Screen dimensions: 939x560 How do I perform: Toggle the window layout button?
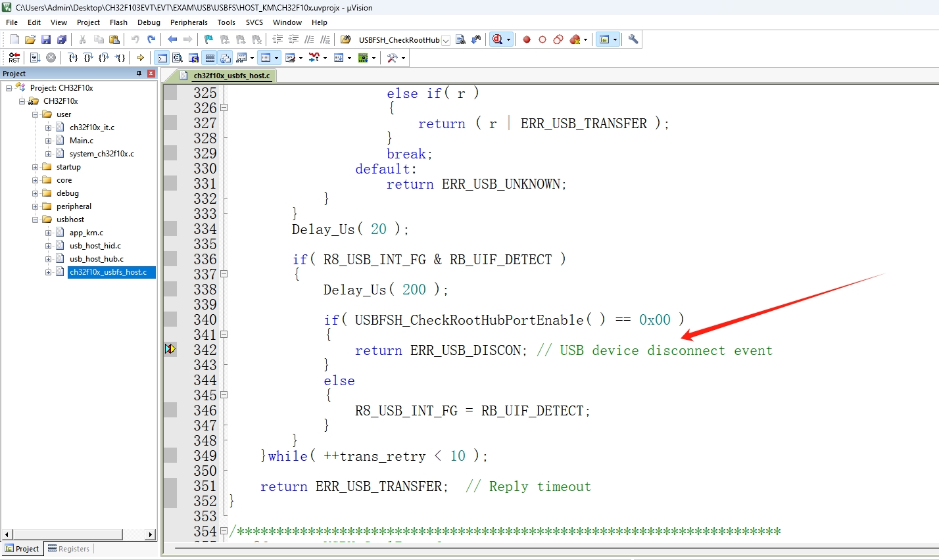pyautogui.click(x=604, y=39)
